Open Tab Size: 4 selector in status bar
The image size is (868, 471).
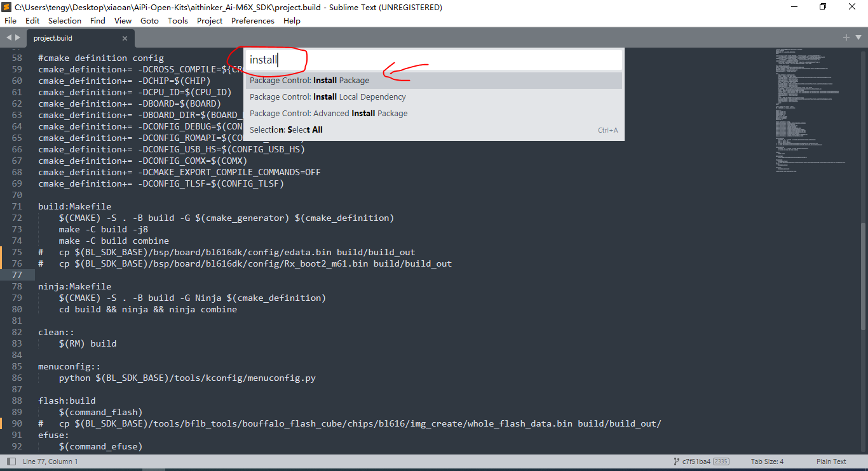click(x=767, y=461)
